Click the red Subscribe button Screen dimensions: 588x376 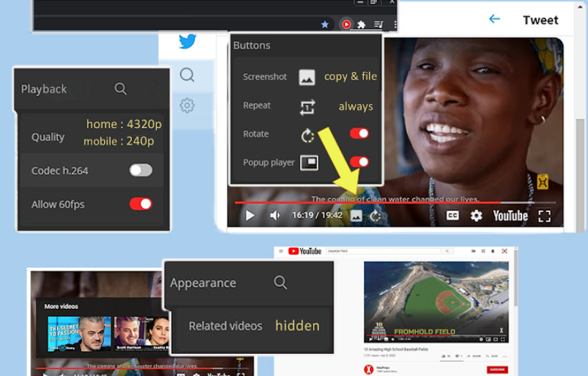tap(497, 370)
